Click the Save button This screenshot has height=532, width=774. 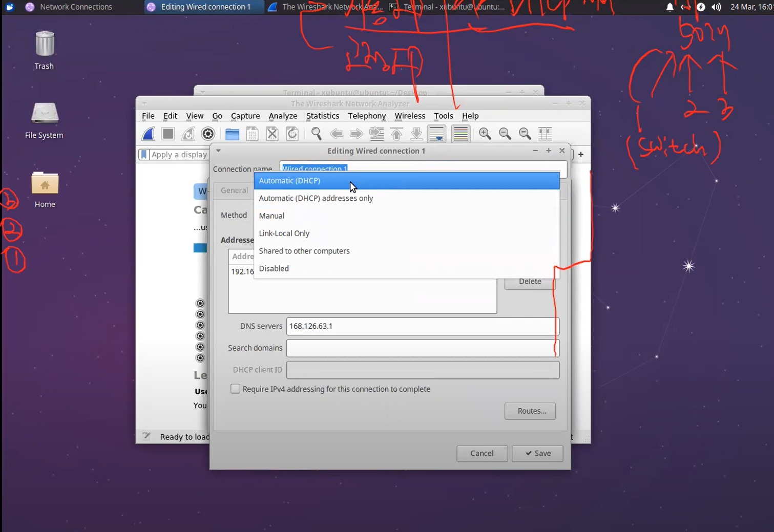coord(537,453)
